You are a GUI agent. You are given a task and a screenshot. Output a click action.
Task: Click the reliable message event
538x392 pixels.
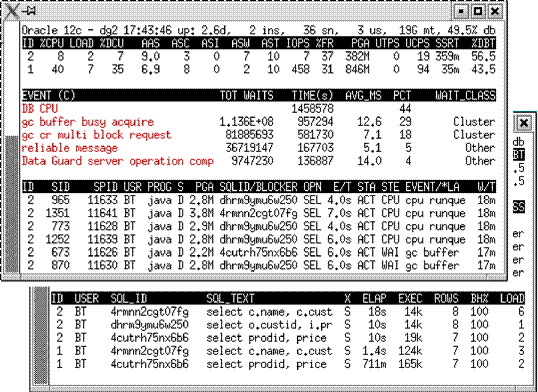pos(70,148)
